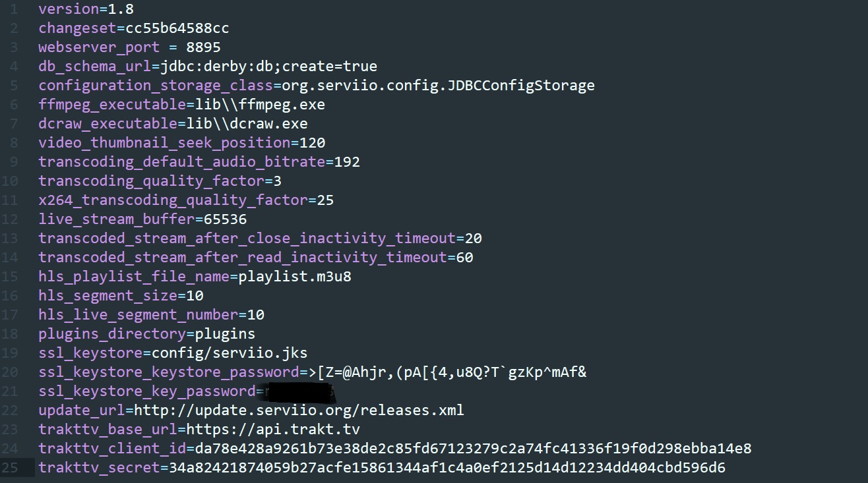Viewport: 868px width, 483px height.
Task: Click the update.serviio.org releases.xml URL
Action: [299, 410]
